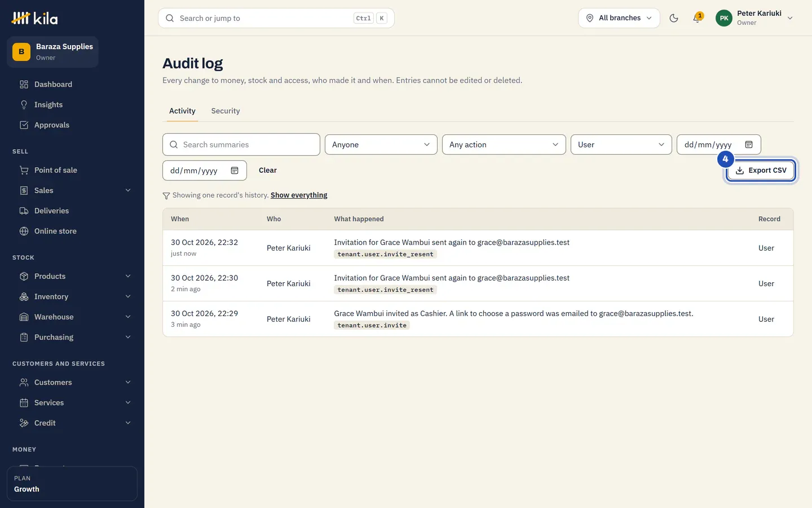The width and height of the screenshot is (812, 508).
Task: Expand the Customers submenu
Action: point(128,382)
